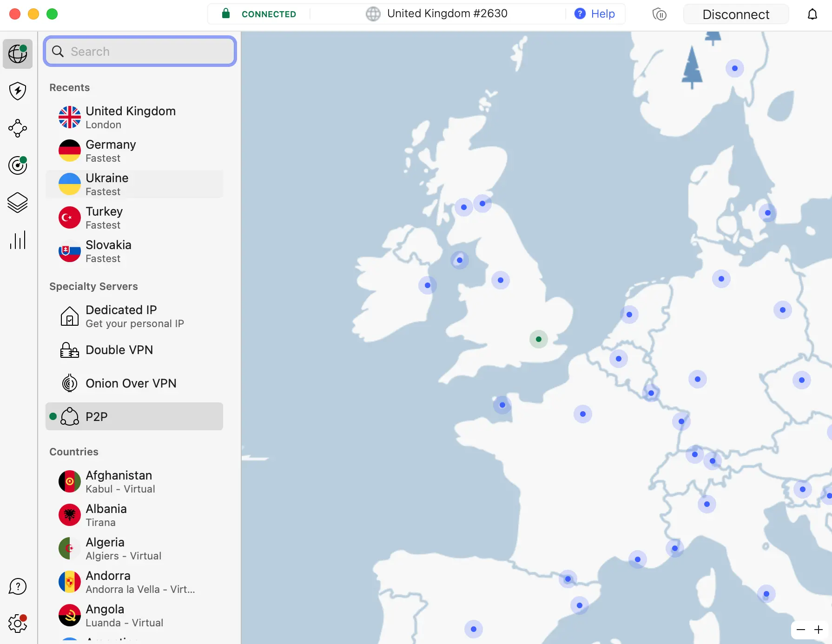832x644 pixels.
Task: Open the statistics bars icon
Action: click(x=18, y=240)
